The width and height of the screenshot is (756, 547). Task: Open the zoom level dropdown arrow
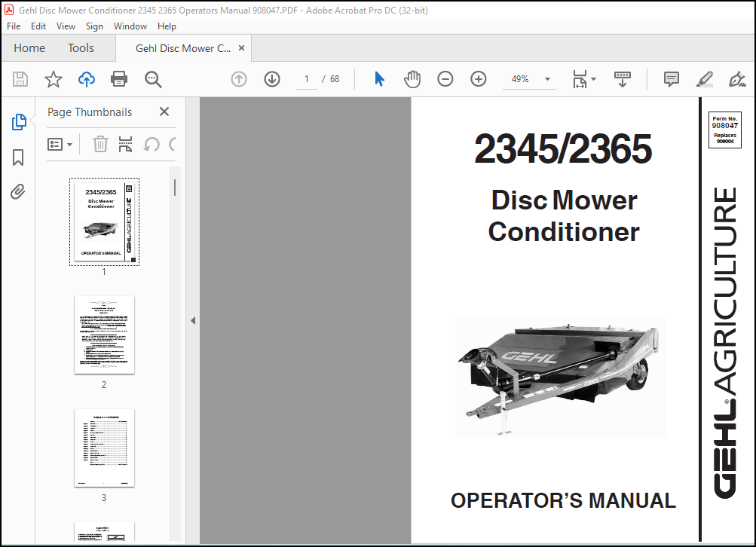point(547,79)
